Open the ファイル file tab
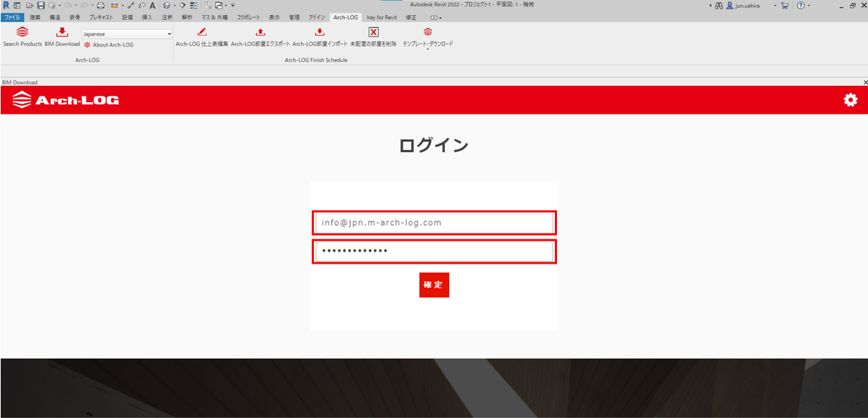This screenshot has width=868, height=418. tap(12, 17)
